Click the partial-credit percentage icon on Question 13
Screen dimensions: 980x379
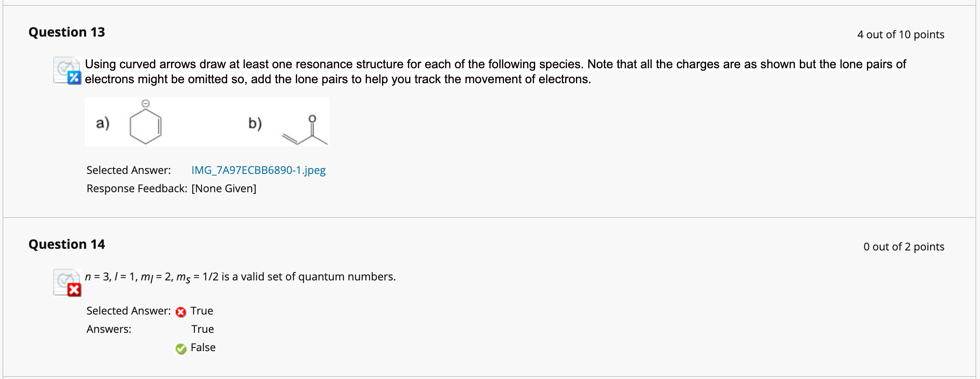pyautogui.click(x=73, y=78)
